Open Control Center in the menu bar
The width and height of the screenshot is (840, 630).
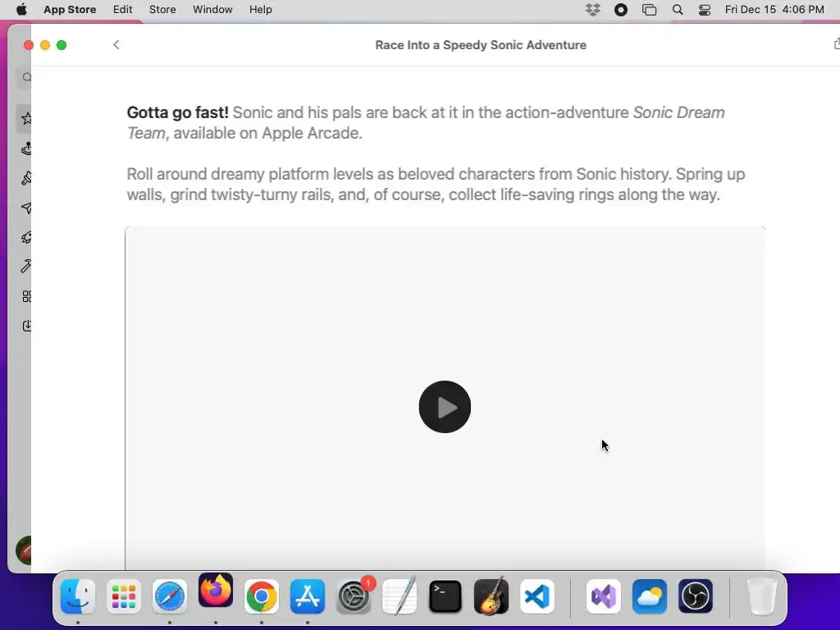[705, 10]
